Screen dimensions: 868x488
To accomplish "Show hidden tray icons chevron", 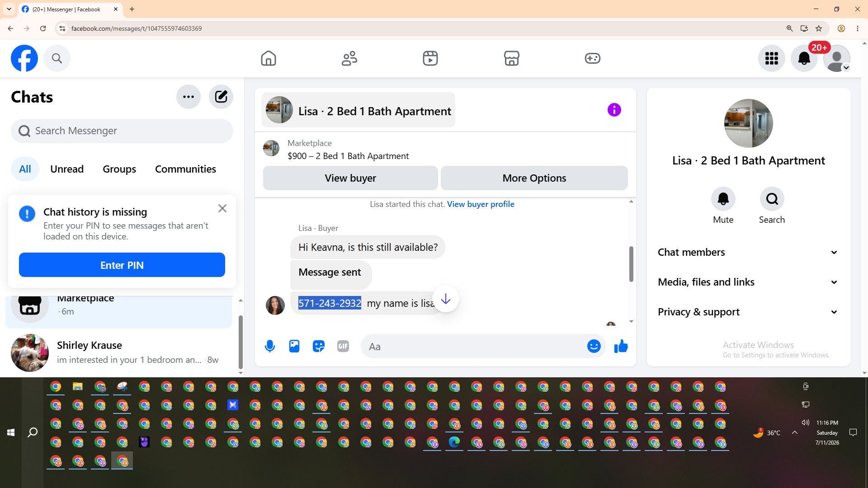I will coord(795,432).
